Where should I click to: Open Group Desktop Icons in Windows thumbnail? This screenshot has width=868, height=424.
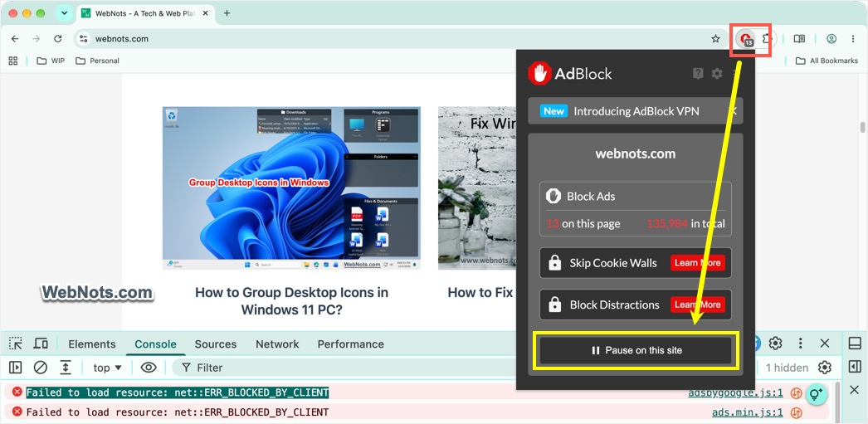coord(292,188)
